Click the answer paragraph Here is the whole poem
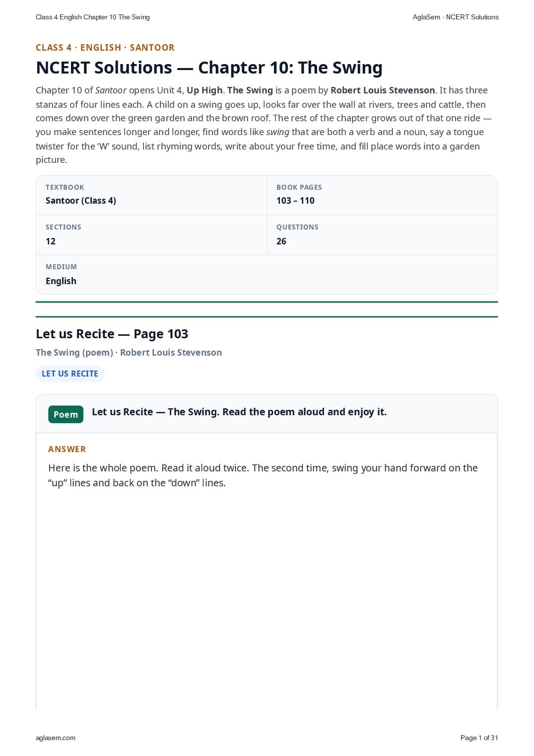Screen dimensions: 534x756 coord(263,475)
